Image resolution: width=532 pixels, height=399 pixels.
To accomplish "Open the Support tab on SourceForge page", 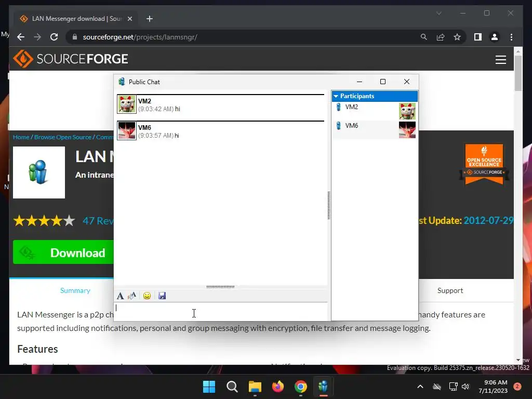I will 450,290.
